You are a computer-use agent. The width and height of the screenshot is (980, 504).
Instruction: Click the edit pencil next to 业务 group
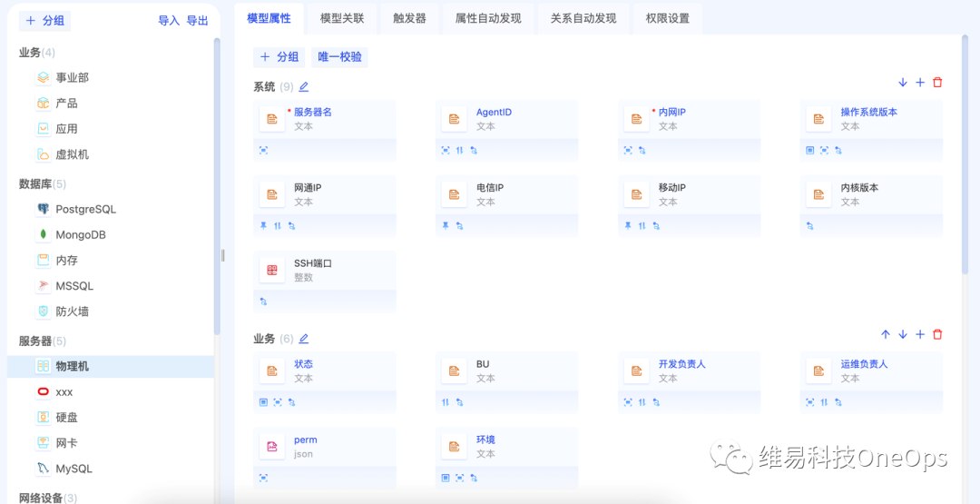(x=304, y=339)
